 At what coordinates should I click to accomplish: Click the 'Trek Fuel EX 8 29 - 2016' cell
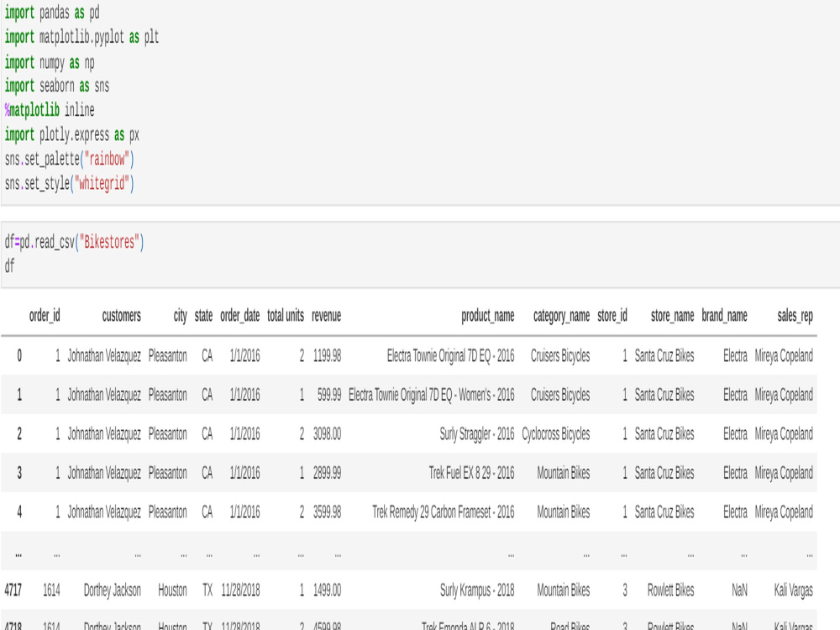tap(471, 473)
